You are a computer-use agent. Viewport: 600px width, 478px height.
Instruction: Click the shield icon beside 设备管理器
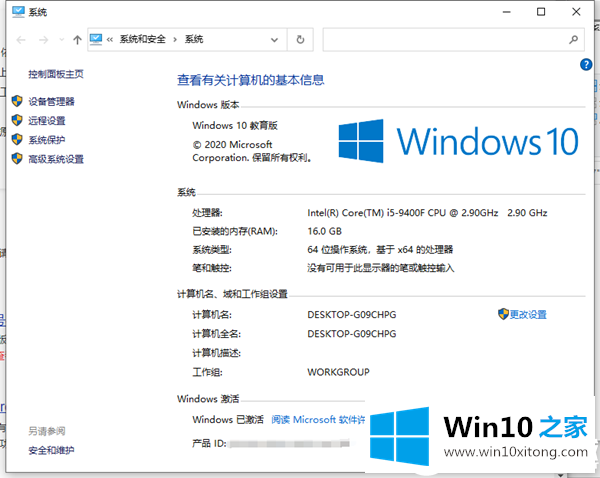click(17, 101)
